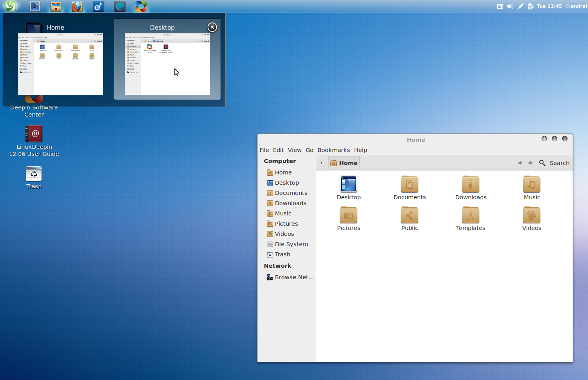Click the back navigation arrow in the toolbar

point(520,163)
